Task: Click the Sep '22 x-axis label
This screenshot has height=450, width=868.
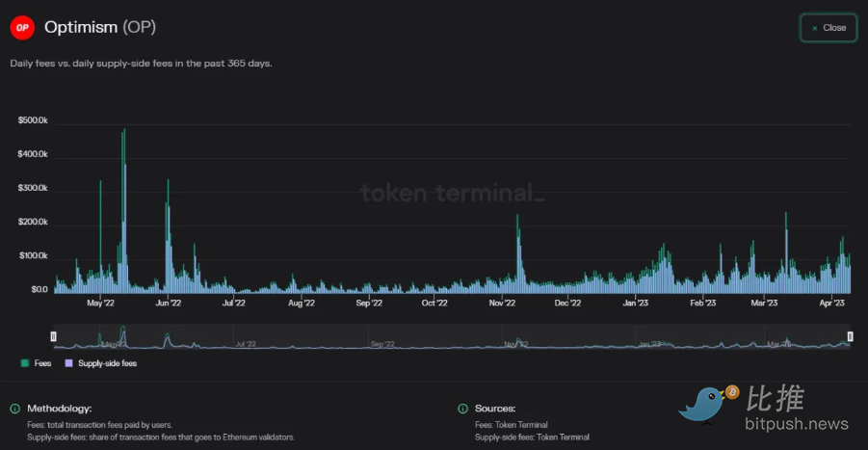Action: (x=369, y=303)
